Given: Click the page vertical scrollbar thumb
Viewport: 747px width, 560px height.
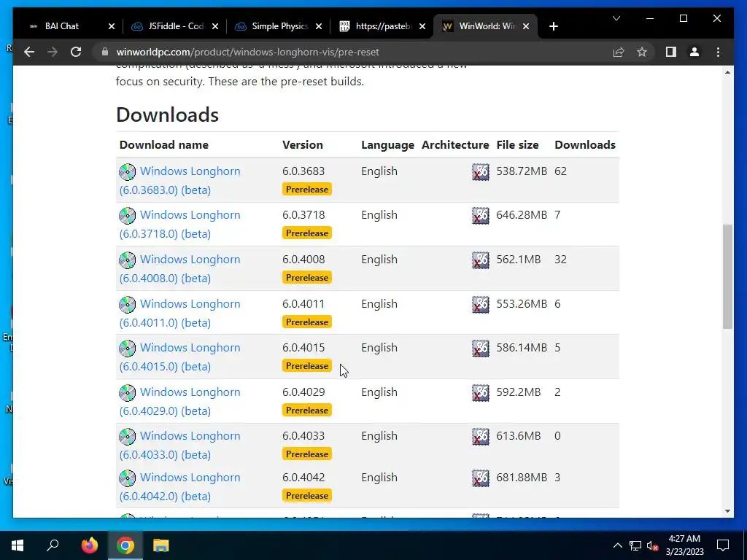Looking at the screenshot, I should pos(727,276).
